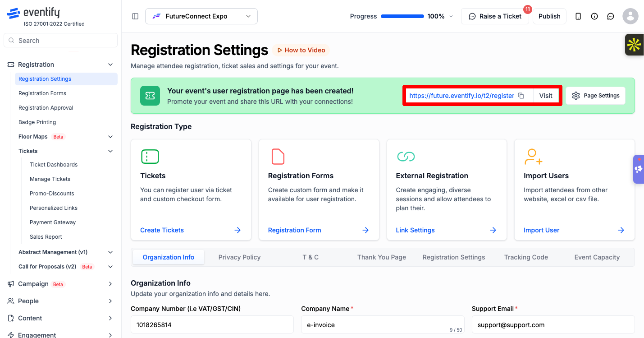Click the Registration Form arrow icon

[x=365, y=230]
